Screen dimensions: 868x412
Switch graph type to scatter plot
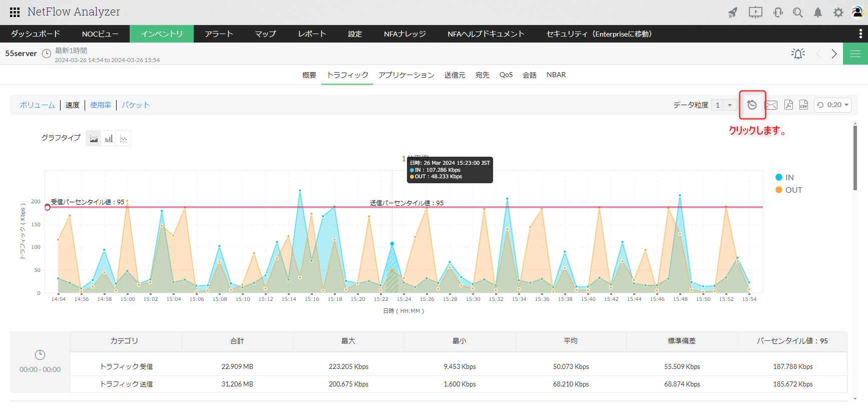pos(124,139)
